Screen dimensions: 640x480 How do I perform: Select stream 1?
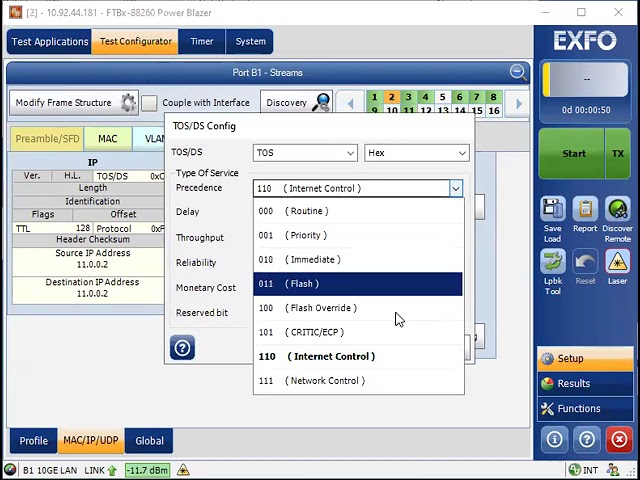tap(375, 97)
